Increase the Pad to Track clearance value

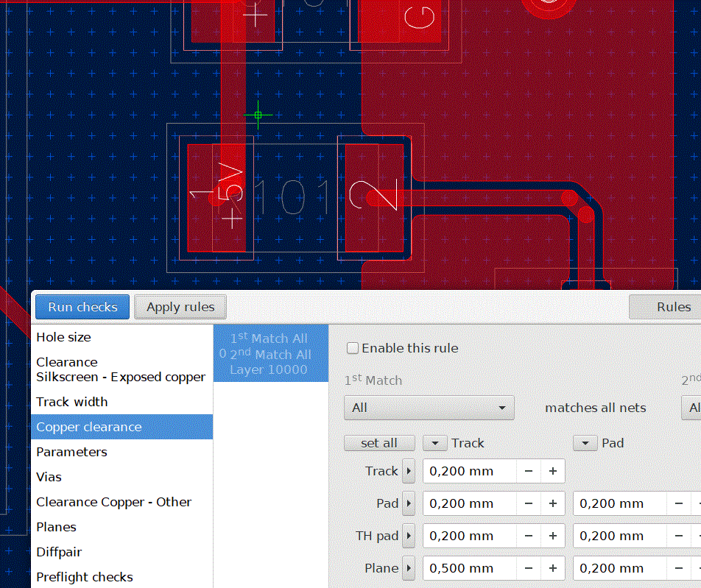click(552, 503)
